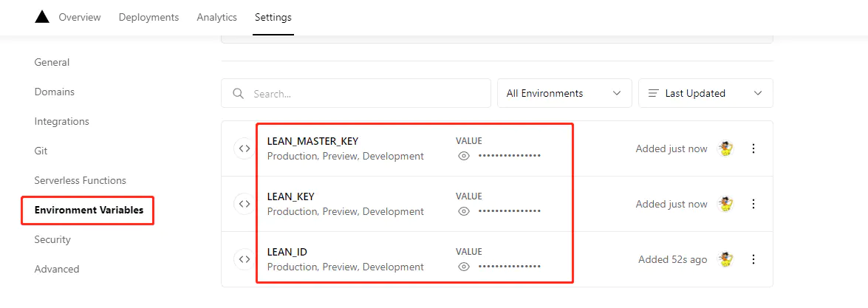Click the Vercel triangle logo
The image size is (868, 308).
42,17
